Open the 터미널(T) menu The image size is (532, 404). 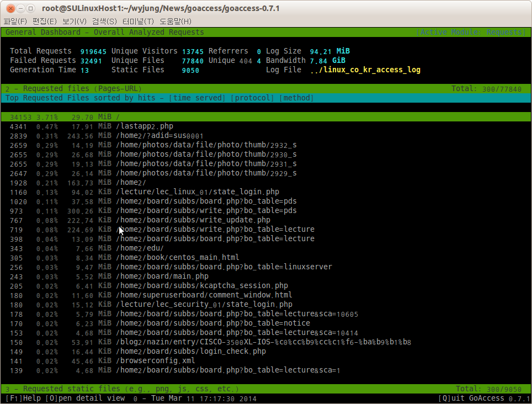138,22
